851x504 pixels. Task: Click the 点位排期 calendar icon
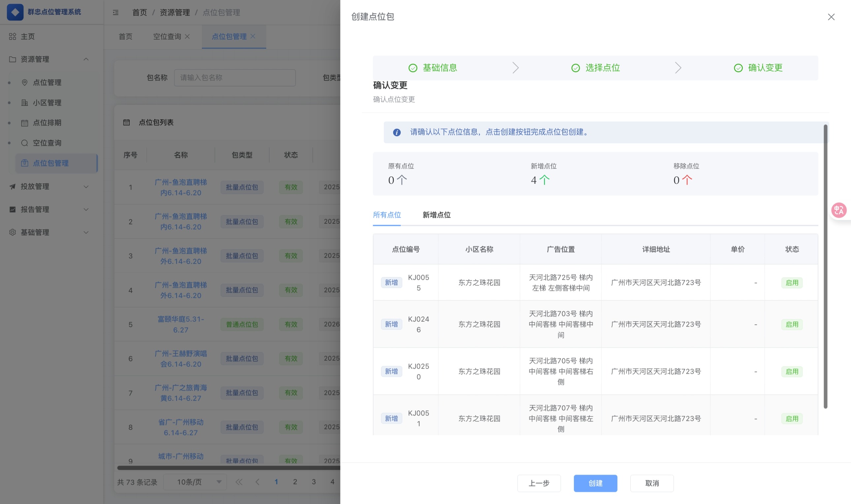(24, 123)
